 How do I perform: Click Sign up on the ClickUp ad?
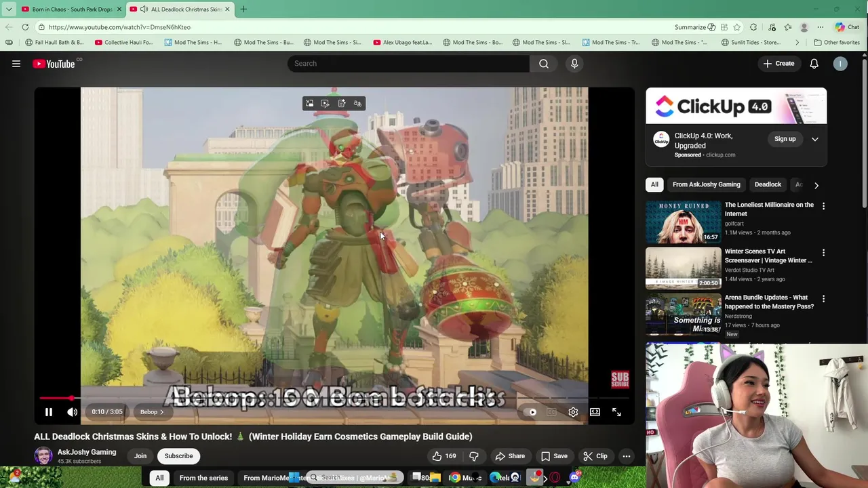(785, 139)
